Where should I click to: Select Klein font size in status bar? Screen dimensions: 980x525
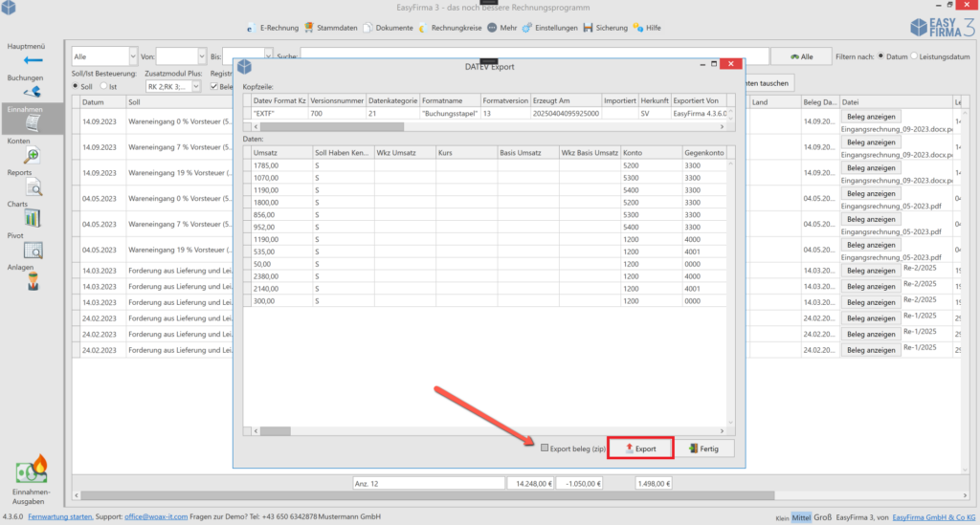tap(782, 517)
